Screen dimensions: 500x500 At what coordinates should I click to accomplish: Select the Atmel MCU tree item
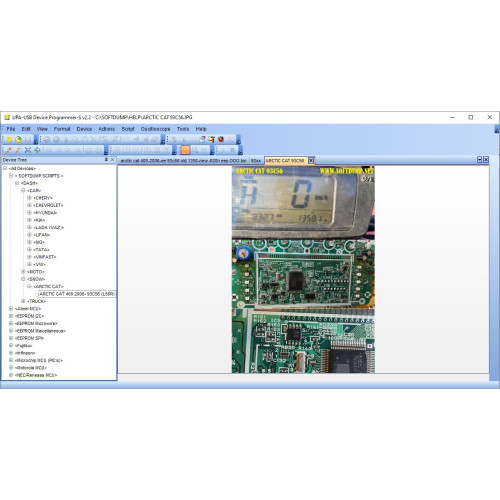tap(28, 309)
